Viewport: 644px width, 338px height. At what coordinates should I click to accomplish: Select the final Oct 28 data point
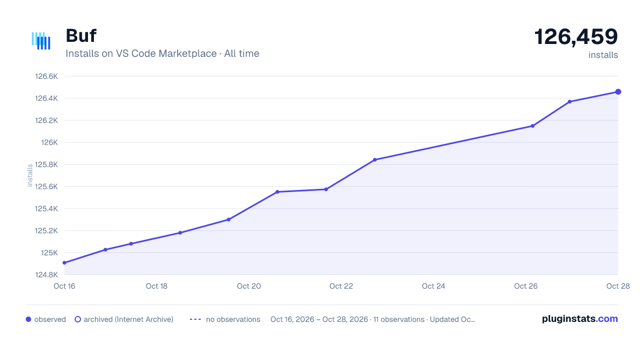[x=618, y=92]
